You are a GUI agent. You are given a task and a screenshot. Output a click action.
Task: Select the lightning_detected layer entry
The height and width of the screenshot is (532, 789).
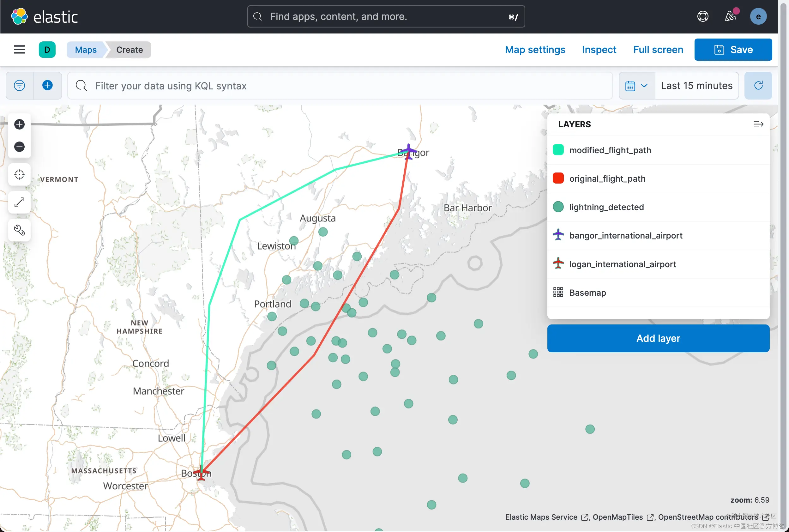(606, 207)
